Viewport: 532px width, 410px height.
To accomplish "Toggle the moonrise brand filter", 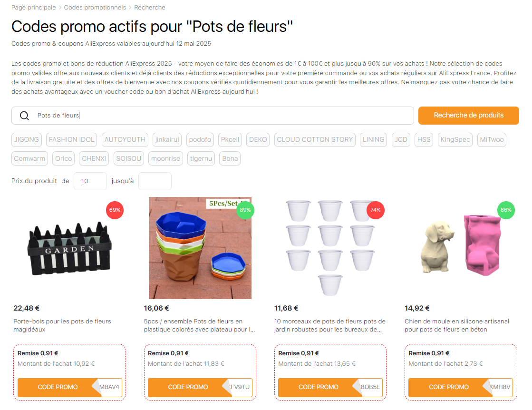I will coord(165,158).
